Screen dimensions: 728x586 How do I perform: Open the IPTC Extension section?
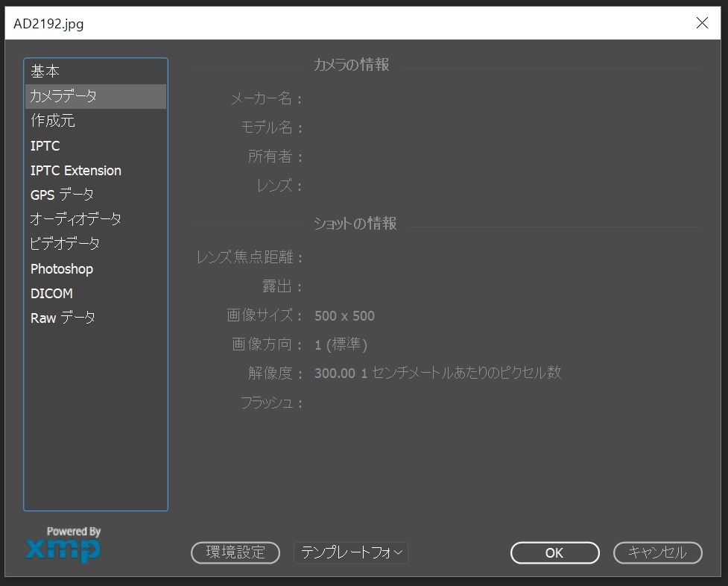point(76,170)
